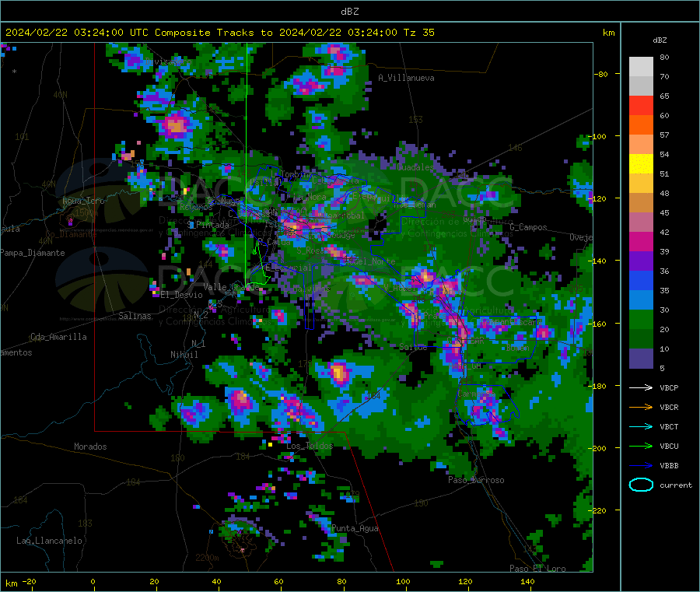The width and height of the screenshot is (700, 592).
Task: Click the 'dBZ' title at top center
Action: 349,12
